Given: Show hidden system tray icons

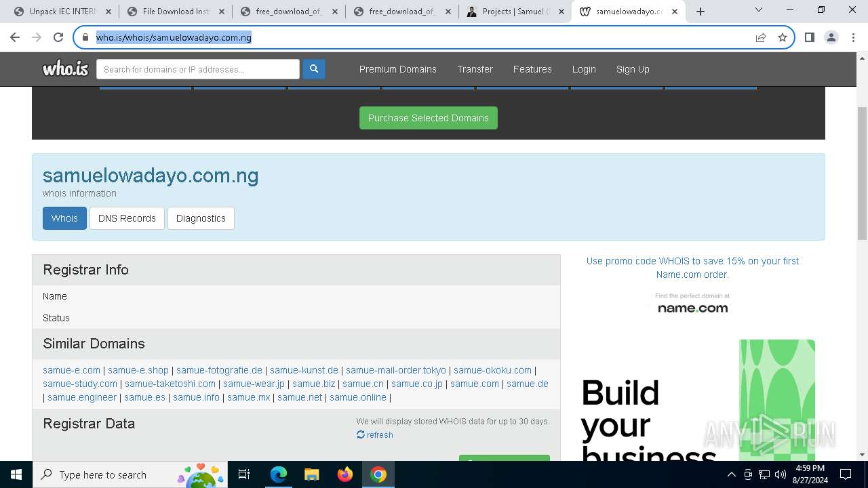Looking at the screenshot, I should [731, 474].
